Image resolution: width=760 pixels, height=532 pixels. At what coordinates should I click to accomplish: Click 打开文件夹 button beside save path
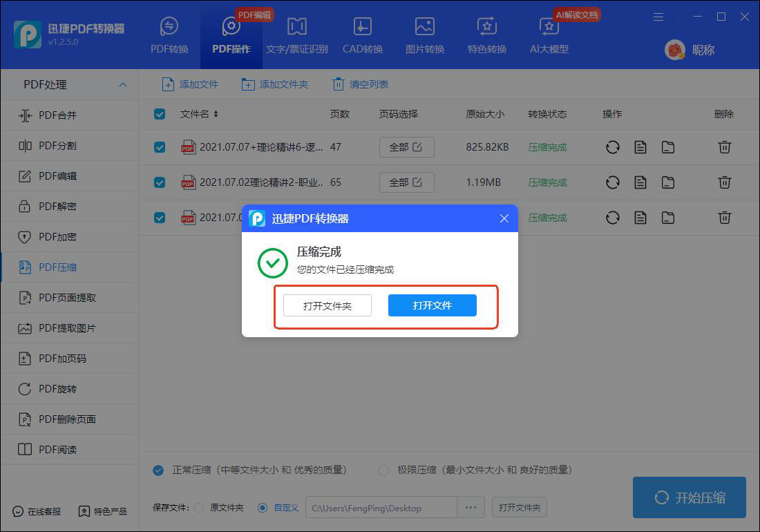coord(519,507)
